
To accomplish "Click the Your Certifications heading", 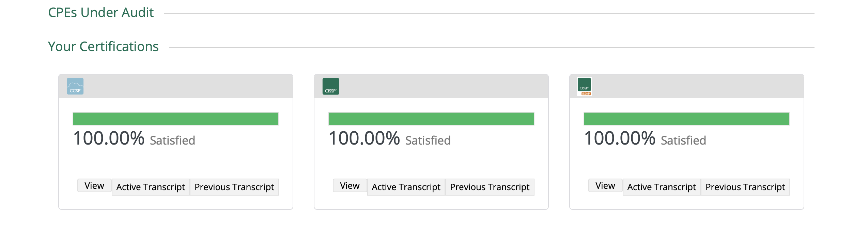I will (103, 47).
